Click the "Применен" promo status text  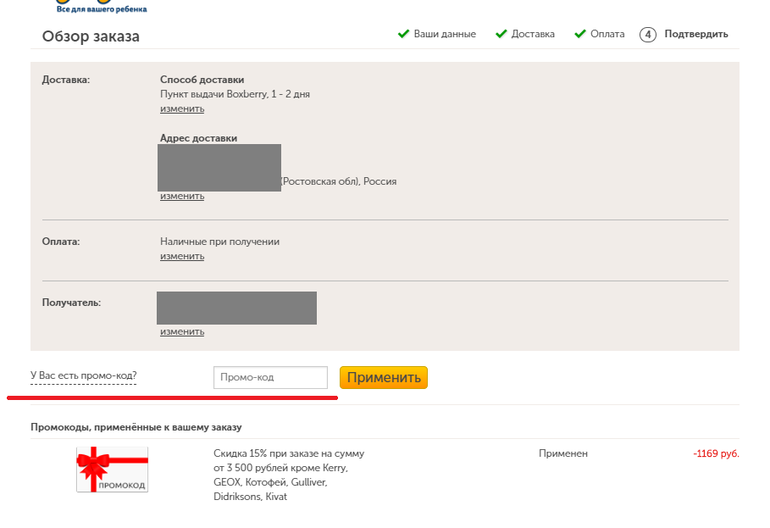563,454
